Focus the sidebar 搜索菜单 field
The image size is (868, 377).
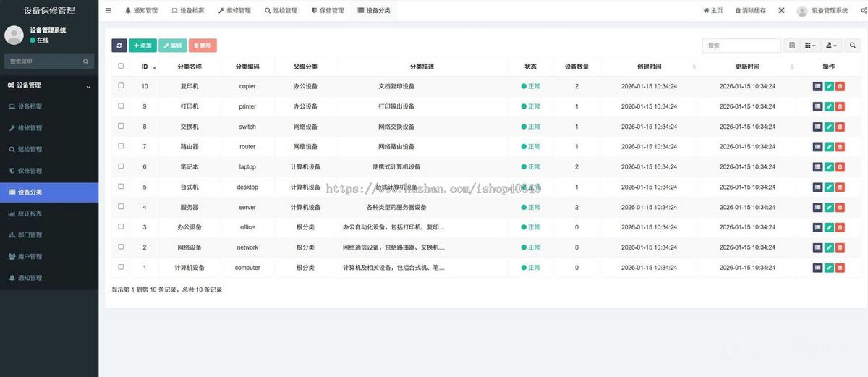pos(43,62)
